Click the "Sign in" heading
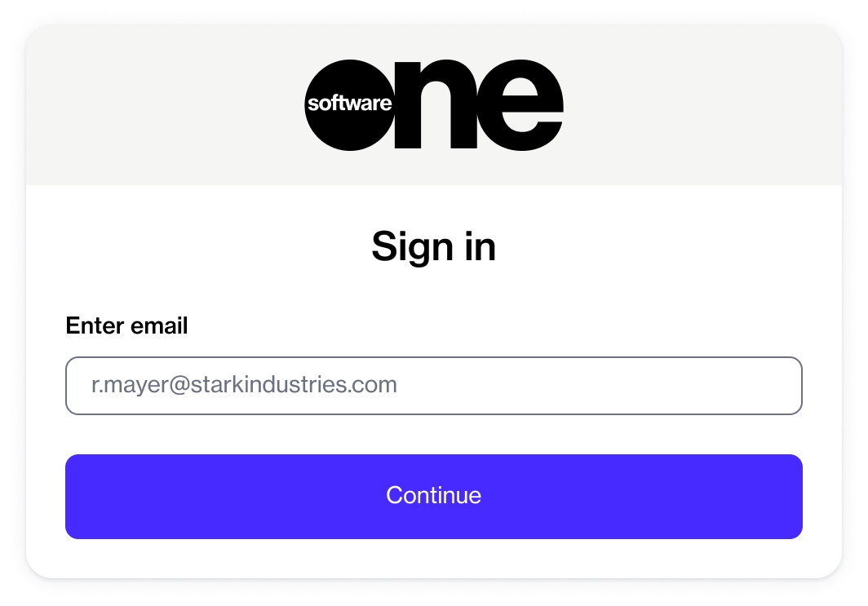Screen dimensions: 868x606 pyautogui.click(x=434, y=245)
